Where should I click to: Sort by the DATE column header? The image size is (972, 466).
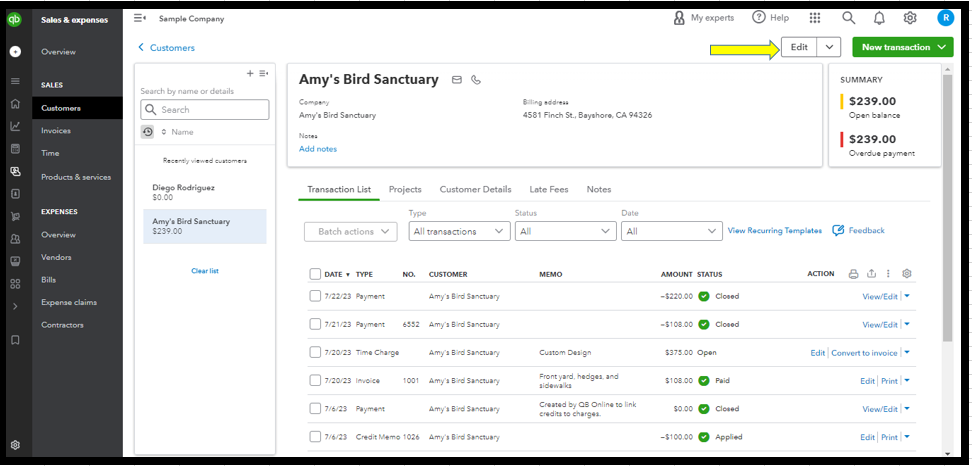pyautogui.click(x=337, y=274)
